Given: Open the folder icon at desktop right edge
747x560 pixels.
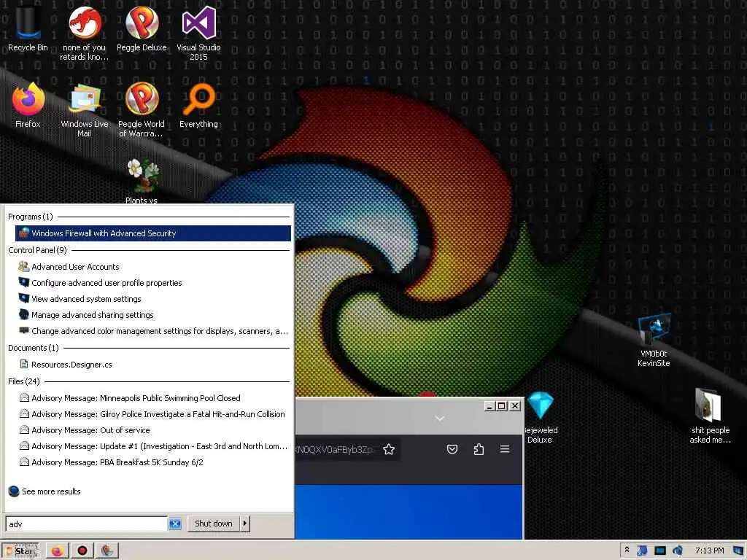Looking at the screenshot, I should point(710,415).
